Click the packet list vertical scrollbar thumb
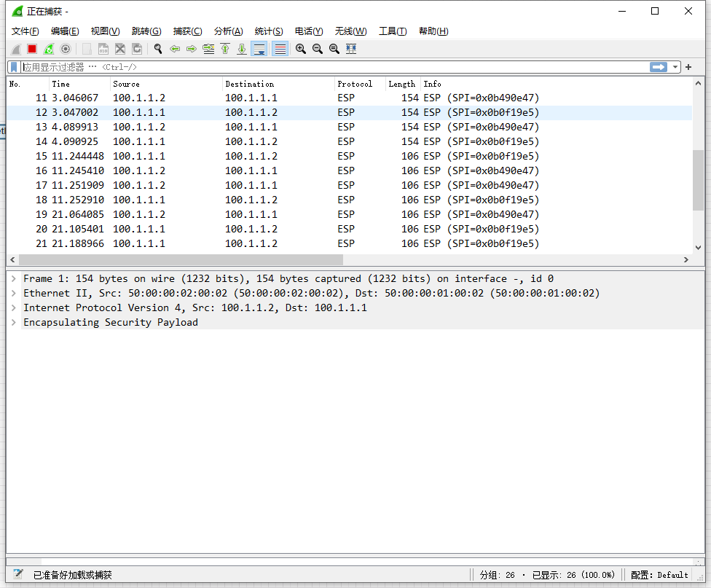Screen dimensions: 711x588 tap(698, 180)
